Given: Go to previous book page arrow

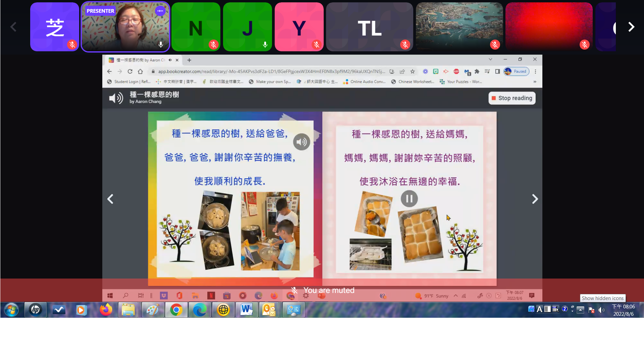Looking at the screenshot, I should tap(110, 199).
